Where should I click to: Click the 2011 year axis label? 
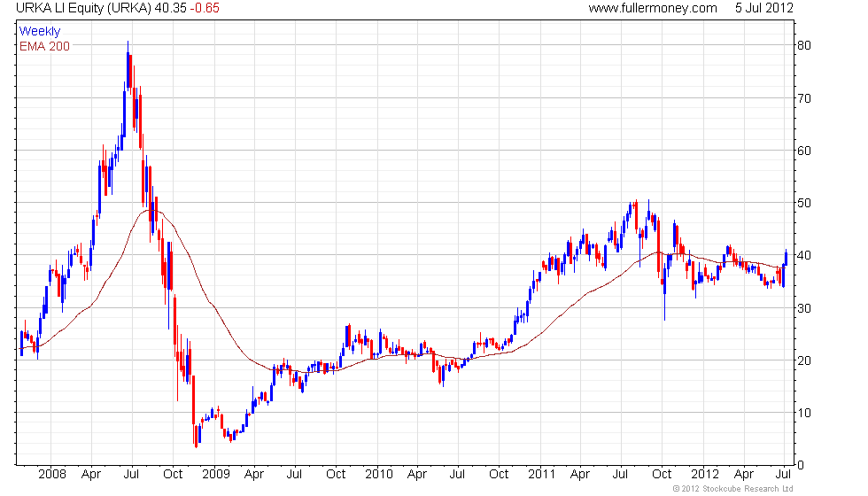point(541,475)
